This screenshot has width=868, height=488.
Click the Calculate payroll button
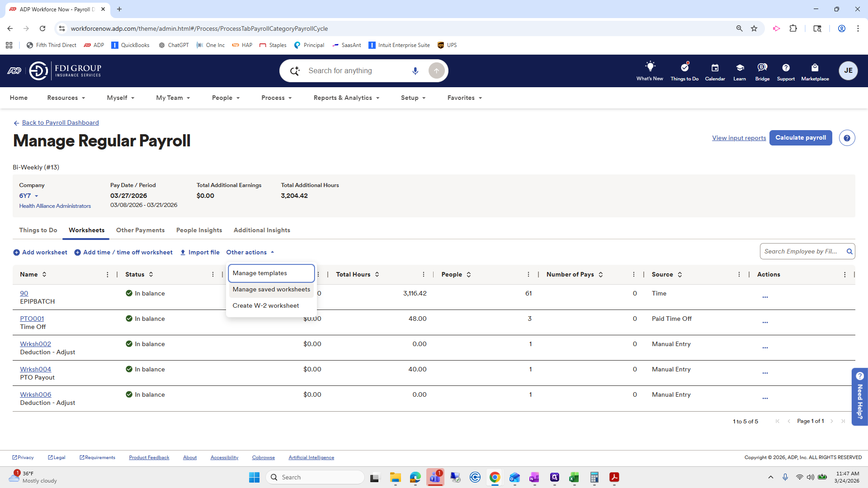click(x=800, y=138)
